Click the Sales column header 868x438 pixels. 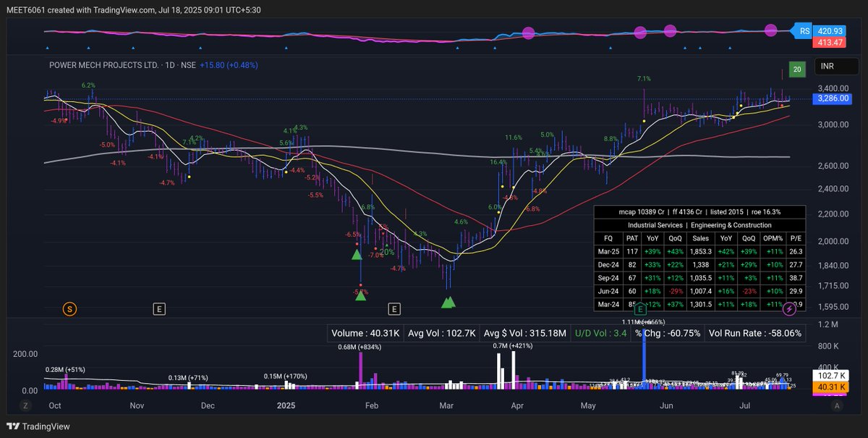(700, 237)
